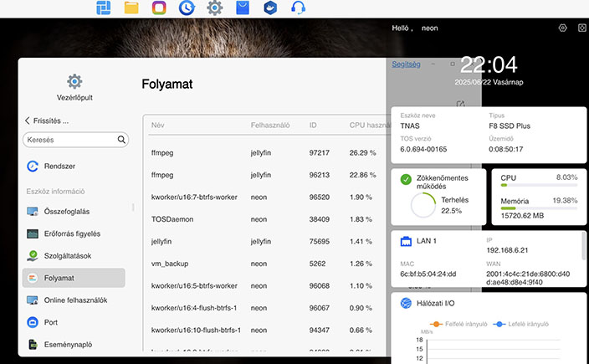Screen dimensions: 589x364
Task: Go back with the Frissítés chevron
Action: click(27, 120)
